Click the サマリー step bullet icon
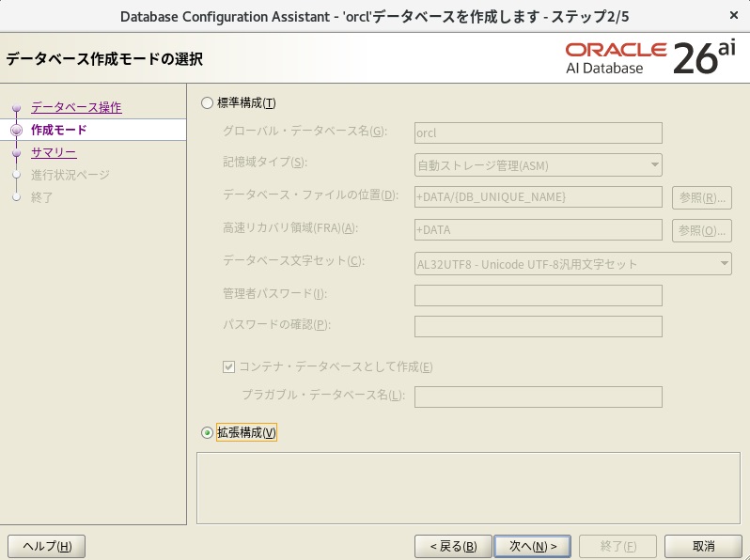Viewport: 750px width, 560px height. point(17,153)
